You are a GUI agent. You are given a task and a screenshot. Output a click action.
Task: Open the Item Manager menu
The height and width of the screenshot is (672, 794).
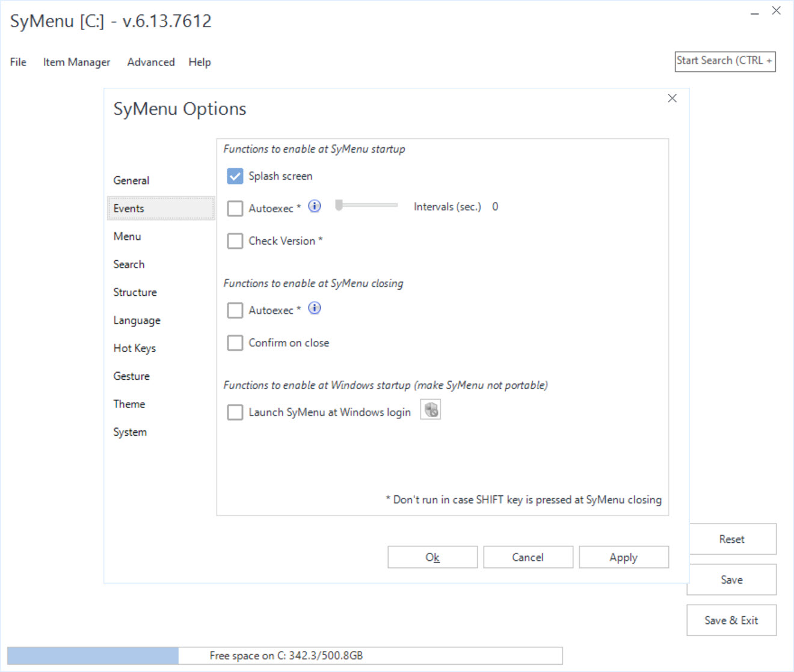tap(76, 62)
